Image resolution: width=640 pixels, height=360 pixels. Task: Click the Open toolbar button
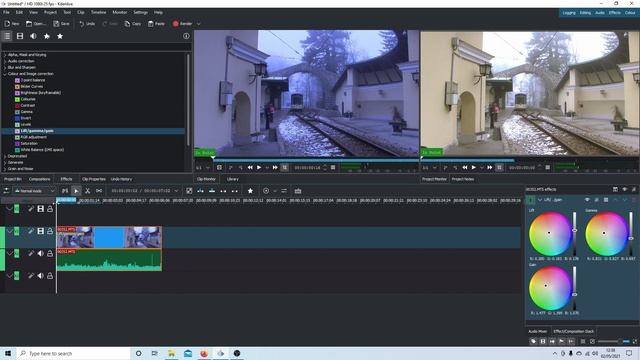point(36,24)
